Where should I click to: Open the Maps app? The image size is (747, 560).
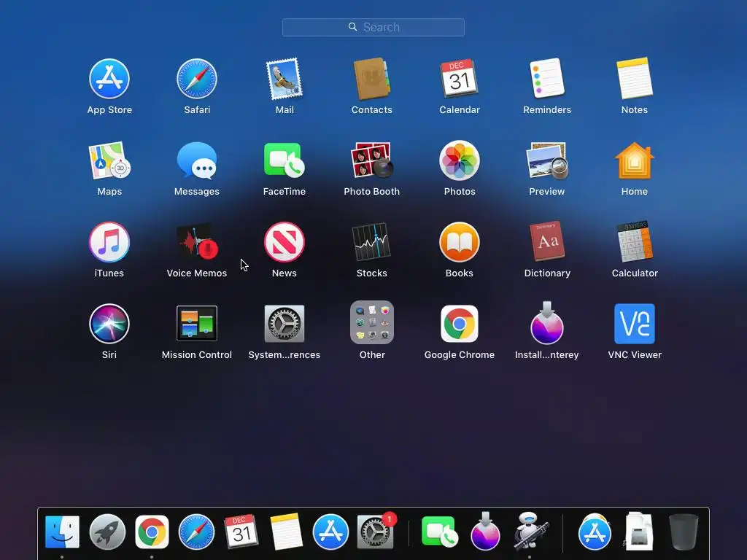(109, 160)
